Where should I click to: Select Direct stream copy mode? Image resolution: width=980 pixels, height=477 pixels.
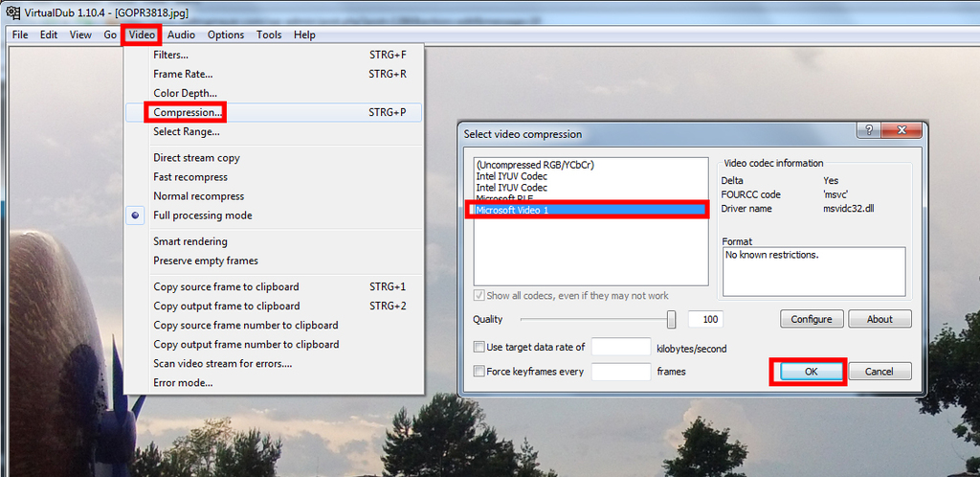[x=274, y=158]
